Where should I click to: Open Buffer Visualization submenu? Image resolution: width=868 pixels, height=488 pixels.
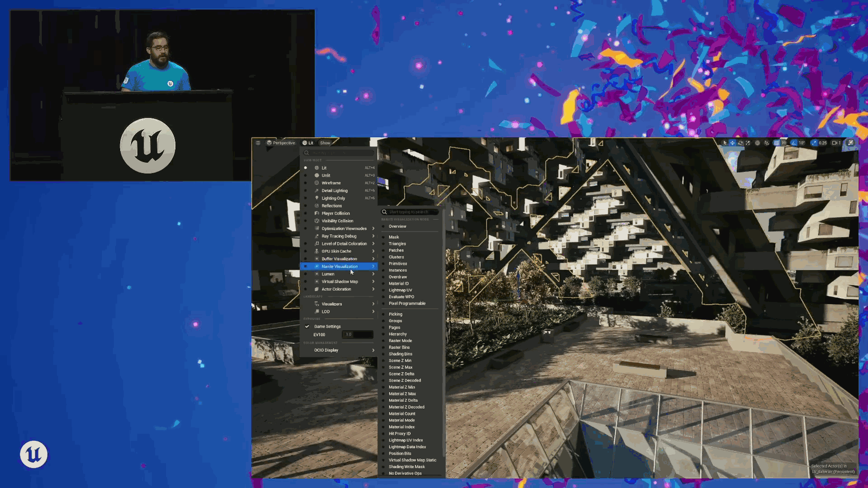point(339,259)
